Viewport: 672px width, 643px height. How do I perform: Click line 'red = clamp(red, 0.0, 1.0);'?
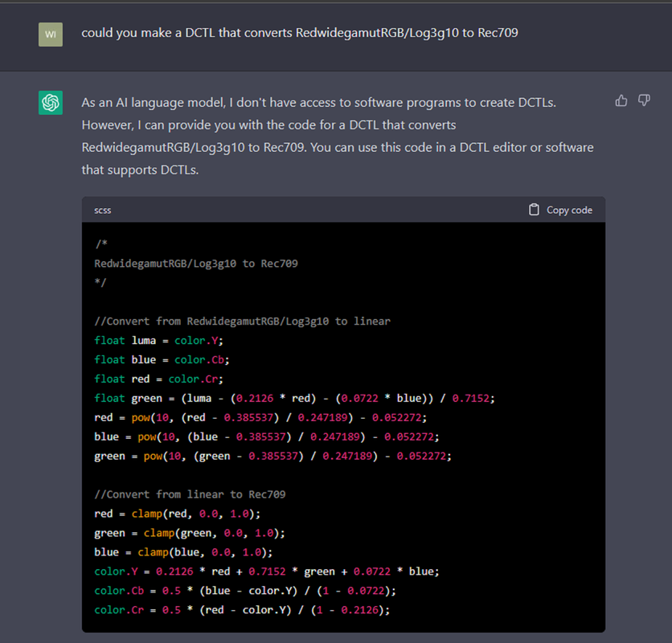coord(178,514)
